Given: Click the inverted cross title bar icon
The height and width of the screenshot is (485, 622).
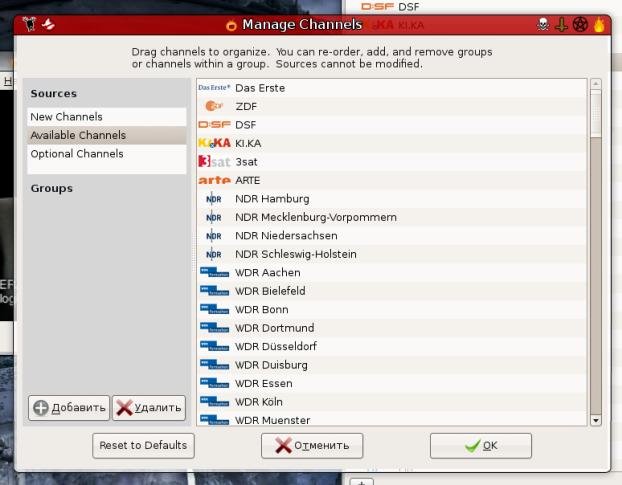Looking at the screenshot, I should pos(561,25).
